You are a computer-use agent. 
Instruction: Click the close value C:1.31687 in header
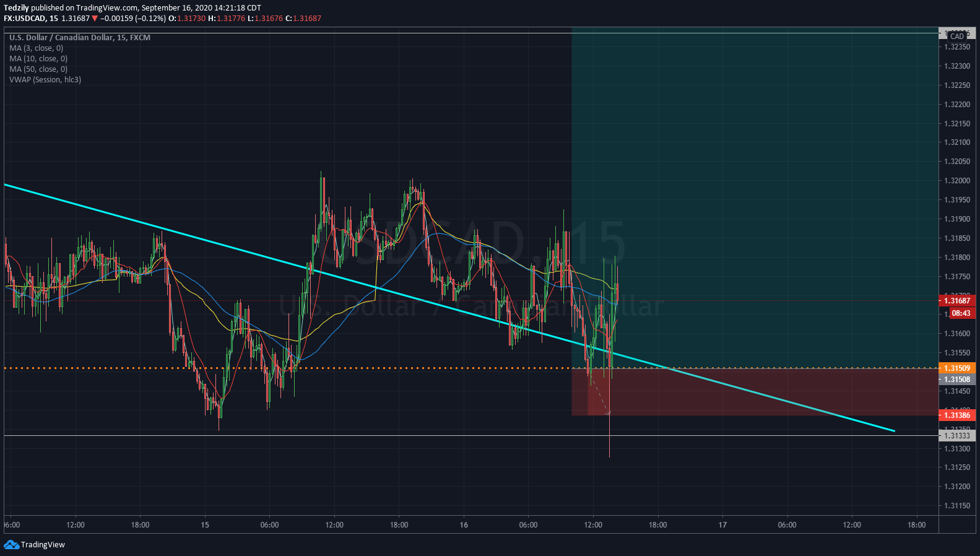303,19
